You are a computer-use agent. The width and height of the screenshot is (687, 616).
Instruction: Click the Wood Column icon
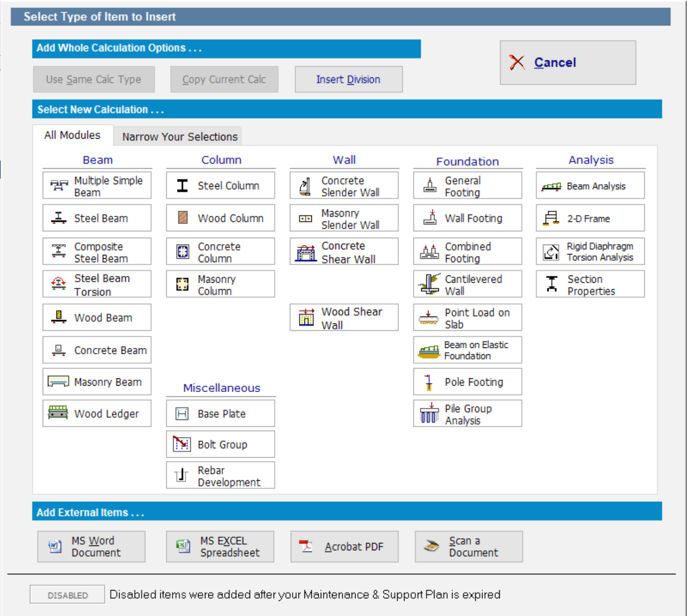[x=182, y=218]
